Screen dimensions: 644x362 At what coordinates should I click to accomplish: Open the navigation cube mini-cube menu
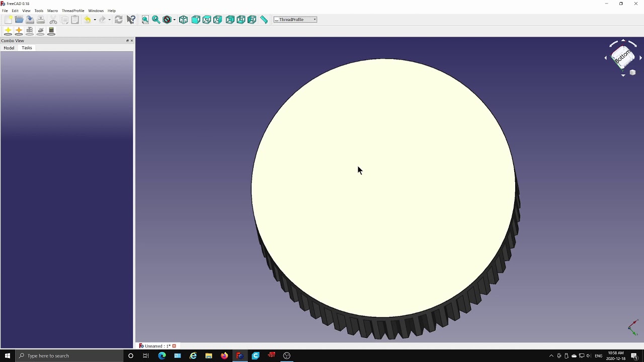tap(633, 72)
